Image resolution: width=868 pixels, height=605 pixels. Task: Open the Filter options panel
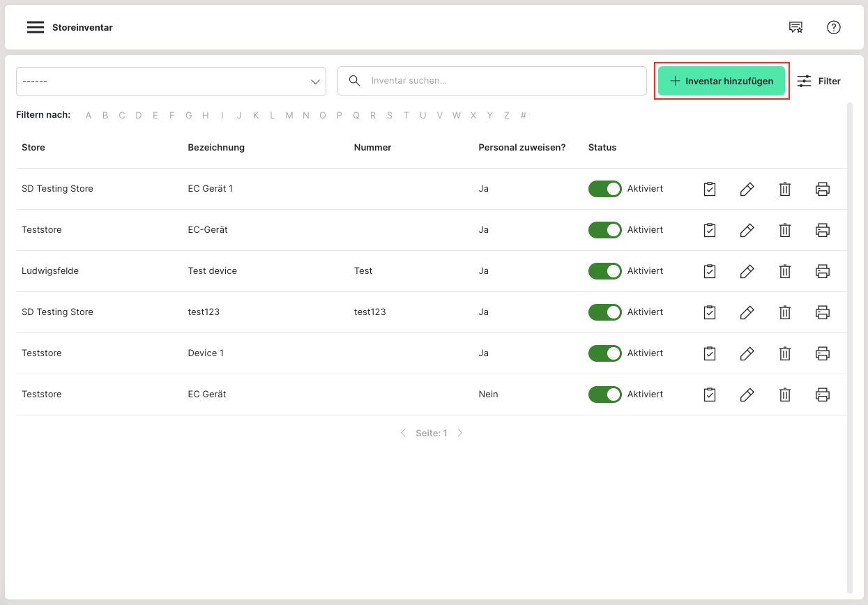[818, 82]
